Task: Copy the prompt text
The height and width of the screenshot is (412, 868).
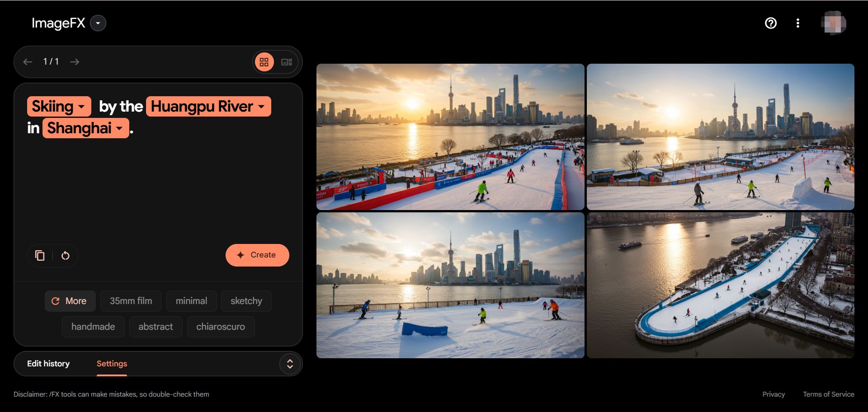Action: pyautogui.click(x=40, y=256)
